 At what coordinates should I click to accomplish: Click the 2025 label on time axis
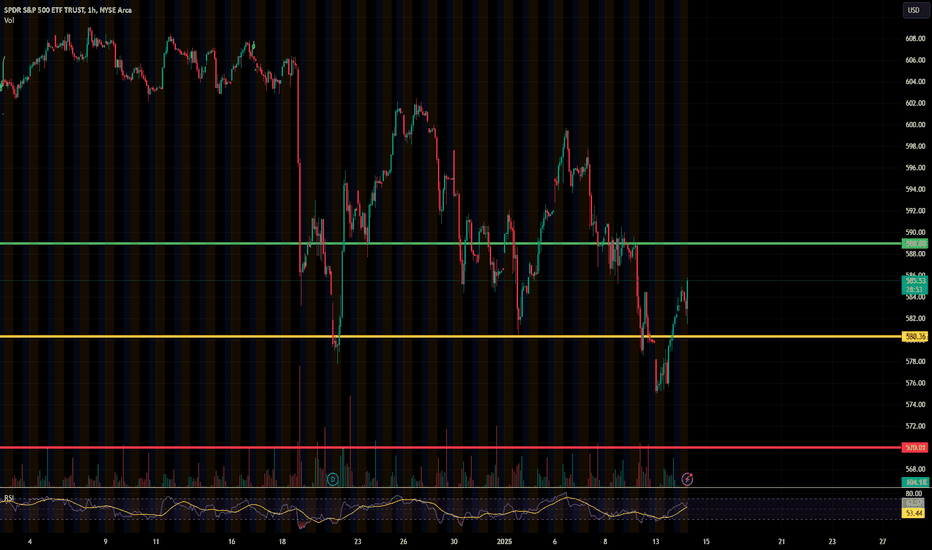point(504,542)
